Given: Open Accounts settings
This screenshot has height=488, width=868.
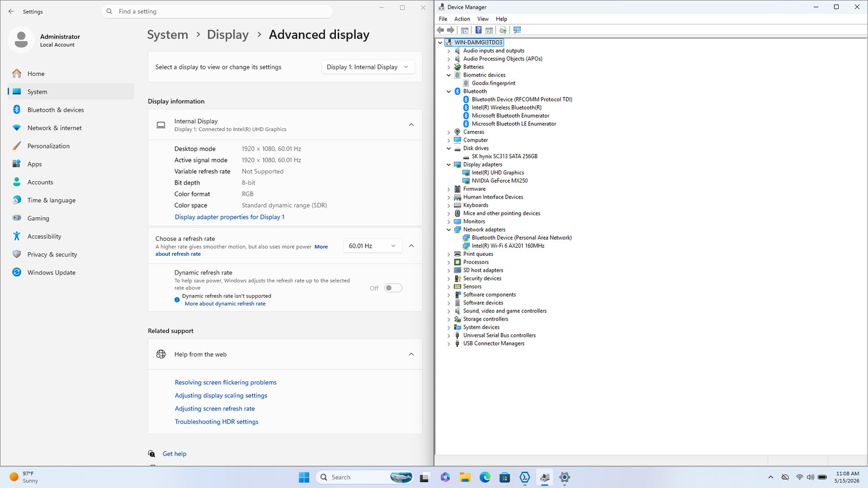Looking at the screenshot, I should coord(71,182).
